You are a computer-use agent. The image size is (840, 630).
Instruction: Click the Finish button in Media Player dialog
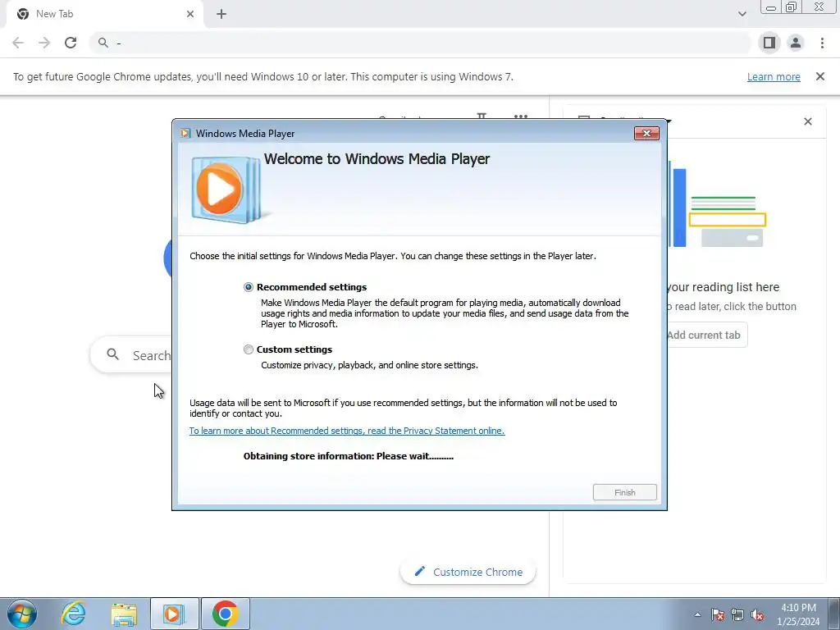pos(624,492)
